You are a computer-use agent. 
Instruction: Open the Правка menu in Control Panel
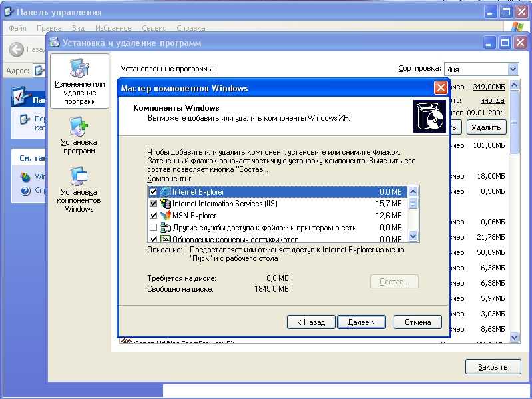pyautogui.click(x=49, y=28)
